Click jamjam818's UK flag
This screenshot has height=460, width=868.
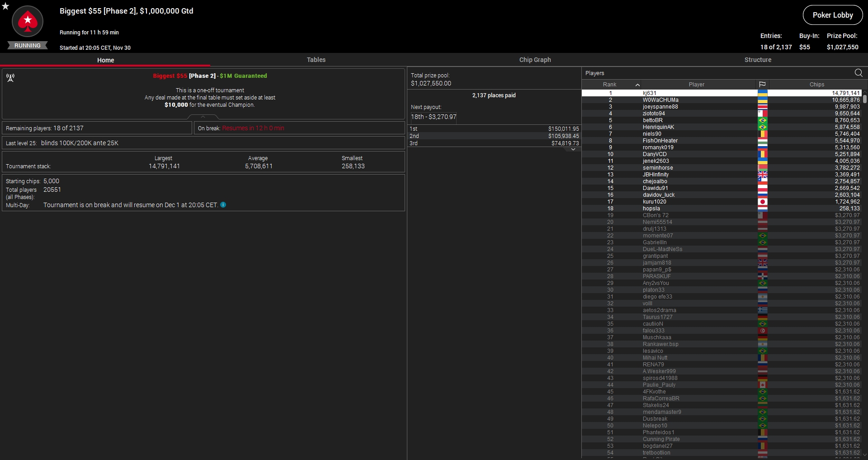[x=762, y=263]
